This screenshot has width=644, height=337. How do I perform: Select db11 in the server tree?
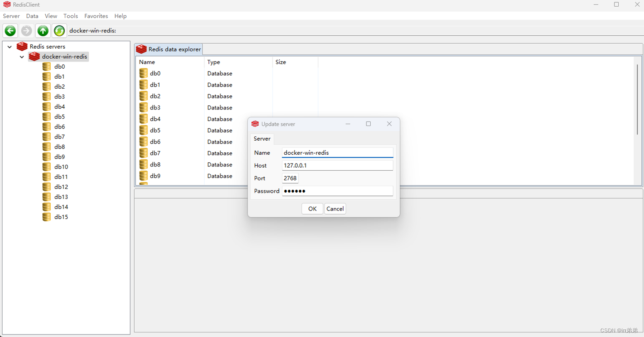point(61,177)
